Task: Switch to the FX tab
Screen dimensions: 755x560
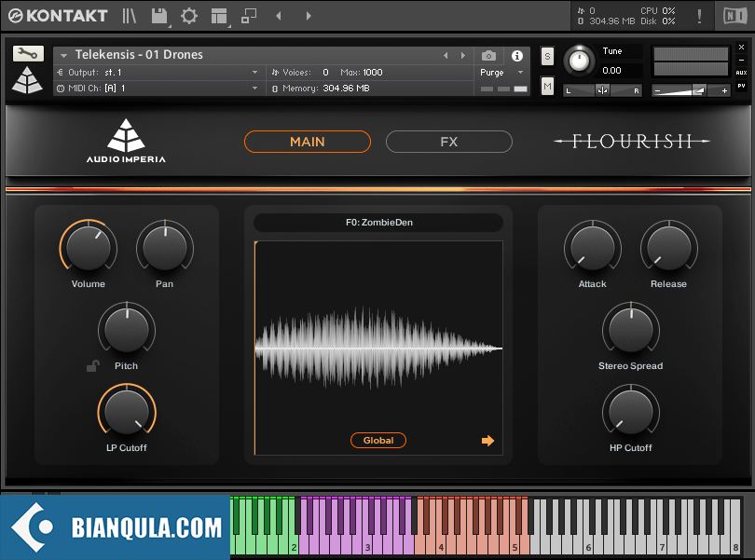Action: 448,142
